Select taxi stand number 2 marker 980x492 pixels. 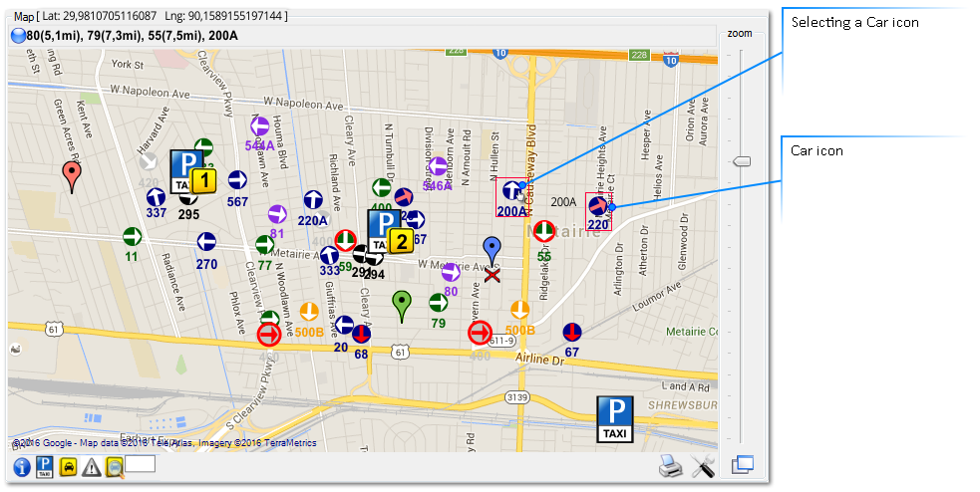click(x=401, y=241)
